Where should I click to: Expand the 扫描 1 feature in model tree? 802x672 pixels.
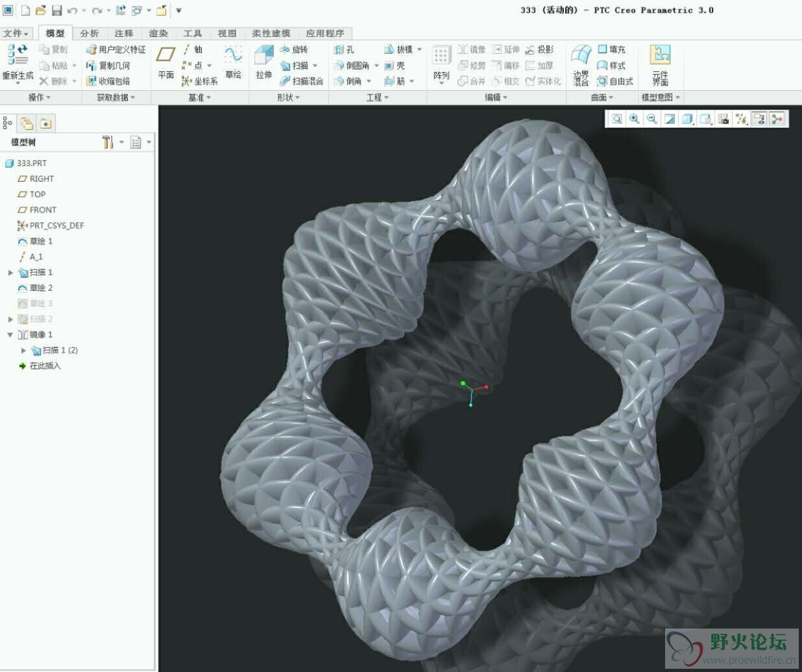10,272
